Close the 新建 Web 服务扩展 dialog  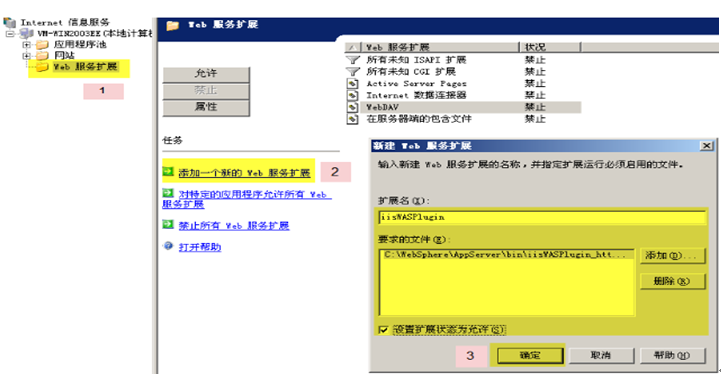coord(706,146)
